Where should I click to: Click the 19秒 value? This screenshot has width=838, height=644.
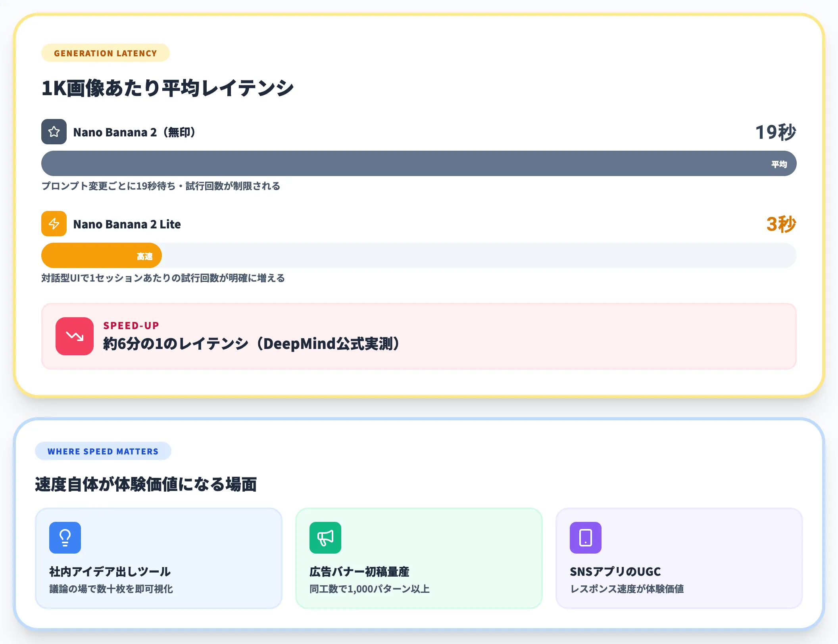776,132
